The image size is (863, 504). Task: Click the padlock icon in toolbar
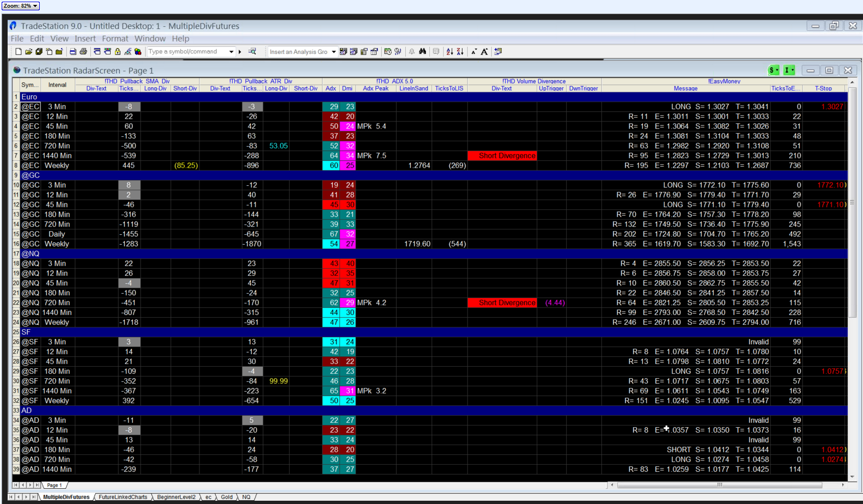(x=117, y=52)
